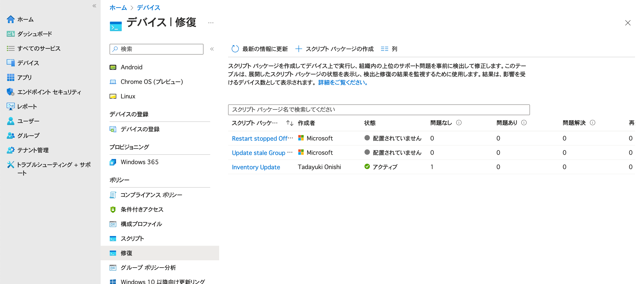The height and width of the screenshot is (284, 644).
Task: Open Restart stopped Office script package
Action: pyautogui.click(x=262, y=138)
